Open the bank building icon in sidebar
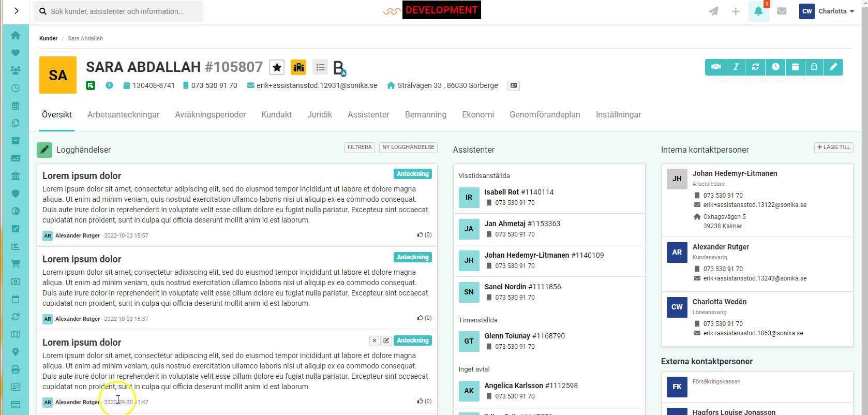This screenshot has width=868, height=415. [16, 176]
